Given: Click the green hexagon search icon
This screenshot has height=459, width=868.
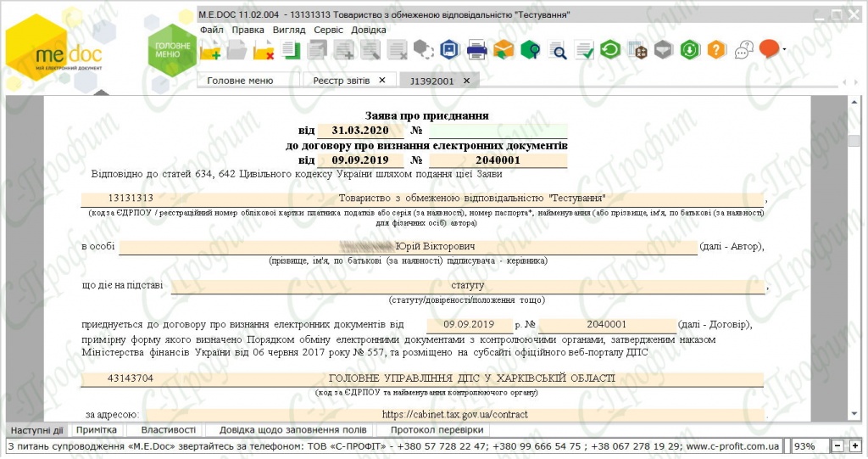Looking at the screenshot, I should [531, 50].
